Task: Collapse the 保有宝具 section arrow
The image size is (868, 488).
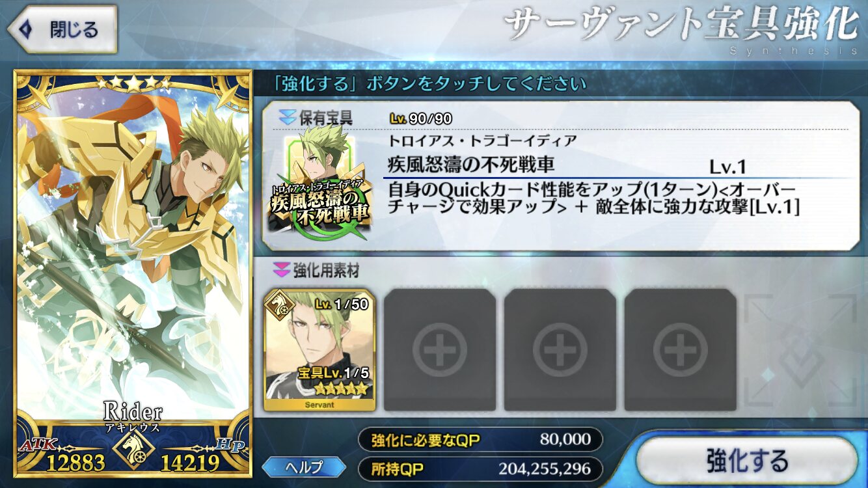Action: 288,118
